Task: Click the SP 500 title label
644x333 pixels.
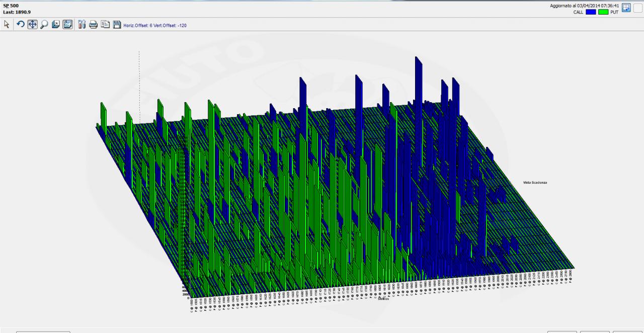Action: tap(11, 6)
